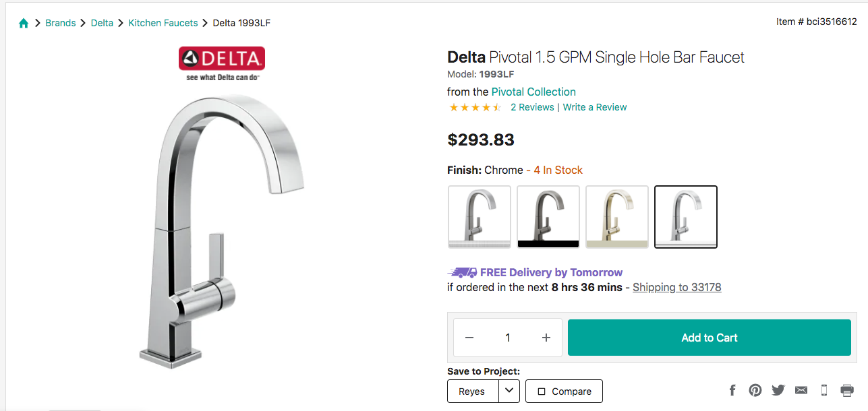Increase quantity with plus button
The height and width of the screenshot is (411, 868).
click(546, 338)
